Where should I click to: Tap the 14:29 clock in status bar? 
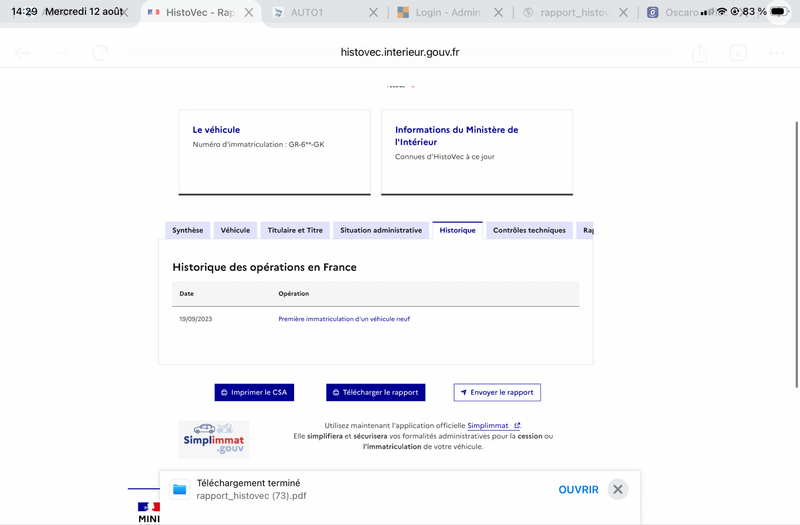(24, 11)
